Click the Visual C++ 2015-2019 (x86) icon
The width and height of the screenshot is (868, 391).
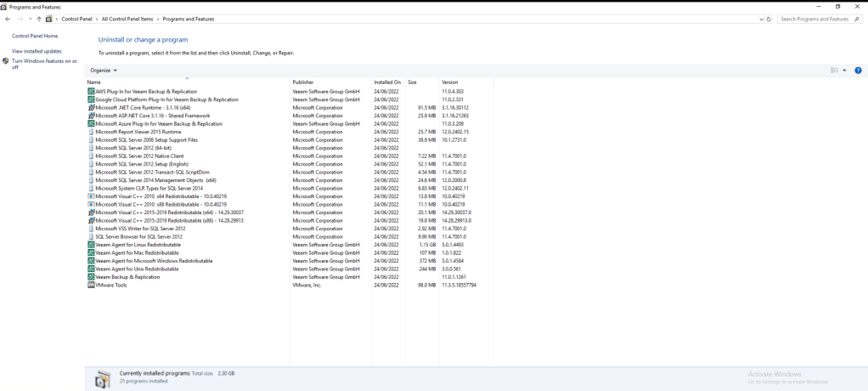tap(91, 220)
